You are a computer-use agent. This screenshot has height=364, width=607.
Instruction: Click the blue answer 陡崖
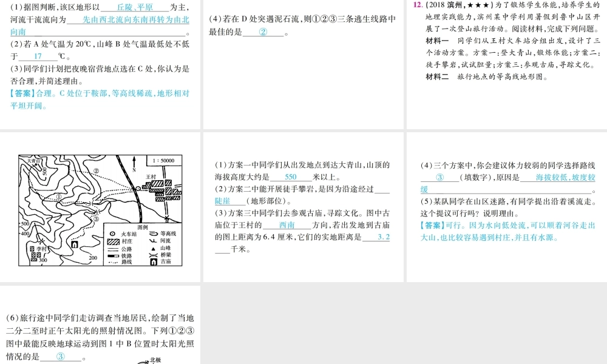[x=223, y=201]
